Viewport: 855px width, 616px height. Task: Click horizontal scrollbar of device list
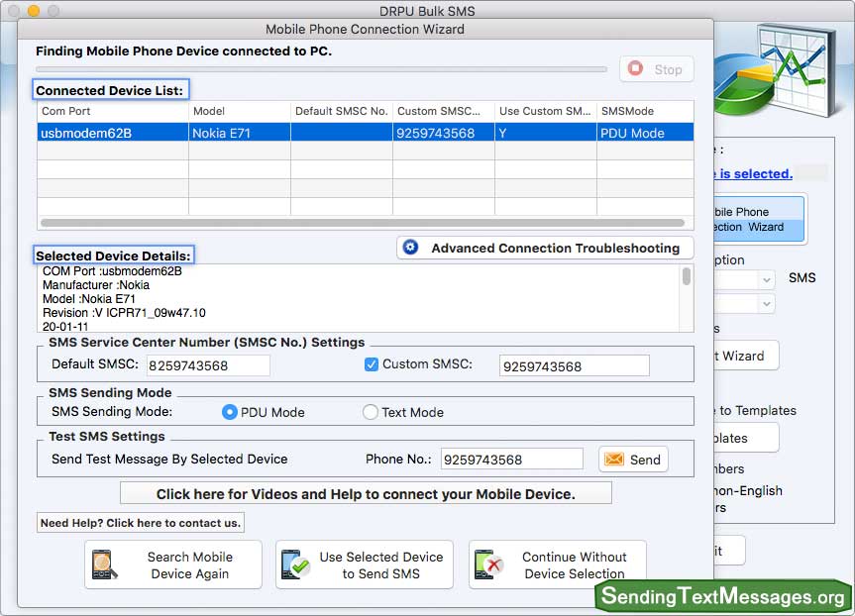click(x=363, y=223)
